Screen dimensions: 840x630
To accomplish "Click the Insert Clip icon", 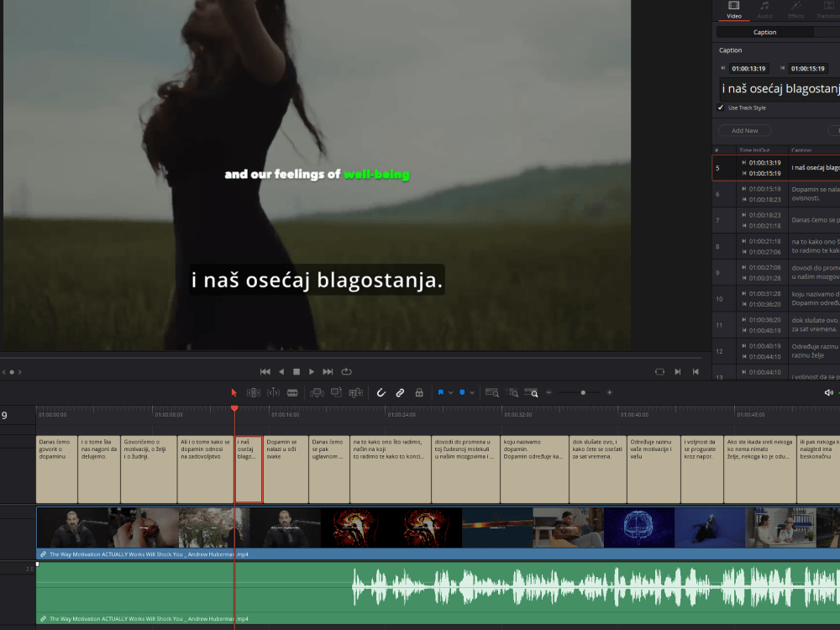I will 318,392.
